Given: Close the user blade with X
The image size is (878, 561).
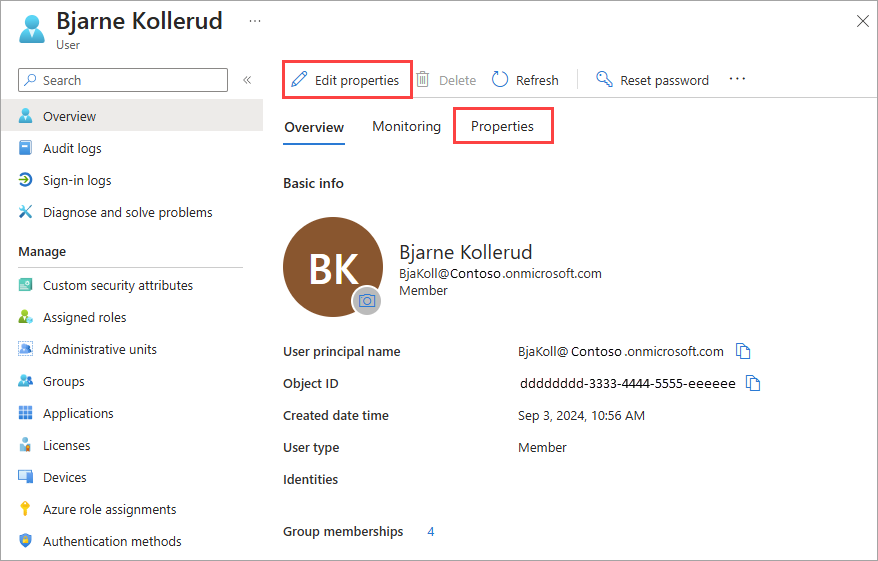Looking at the screenshot, I should click(862, 21).
